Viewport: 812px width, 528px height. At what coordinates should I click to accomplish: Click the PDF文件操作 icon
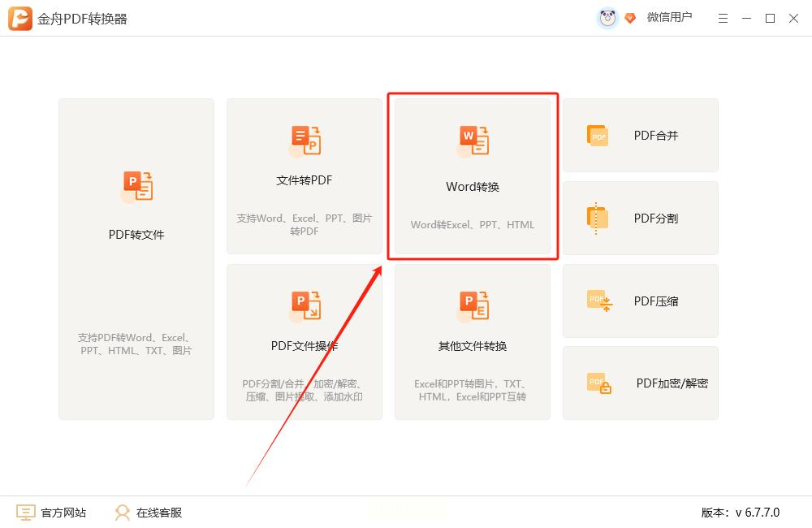pyautogui.click(x=305, y=306)
